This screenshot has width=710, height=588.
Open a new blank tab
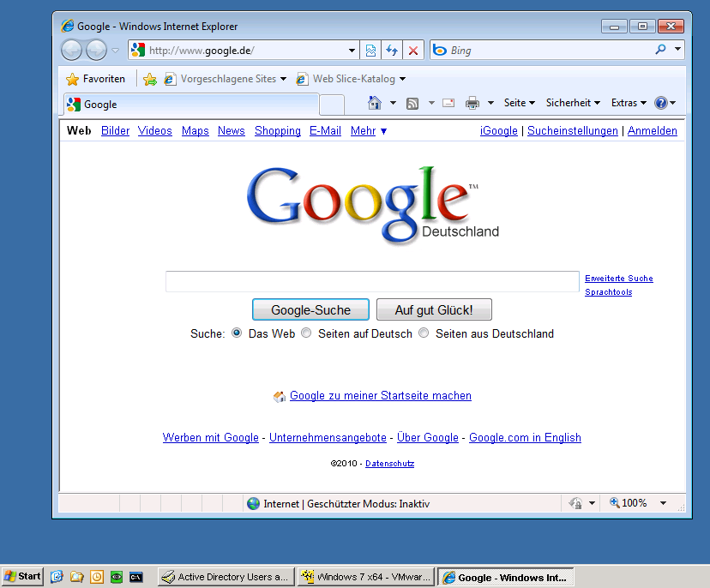332,105
